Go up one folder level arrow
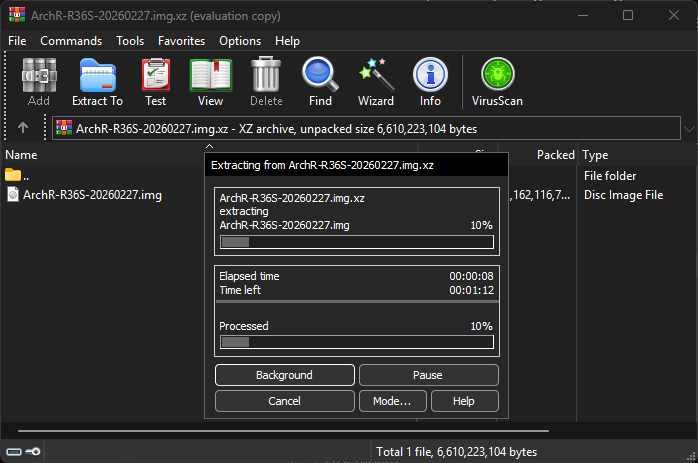The height and width of the screenshot is (463, 698). coord(23,128)
